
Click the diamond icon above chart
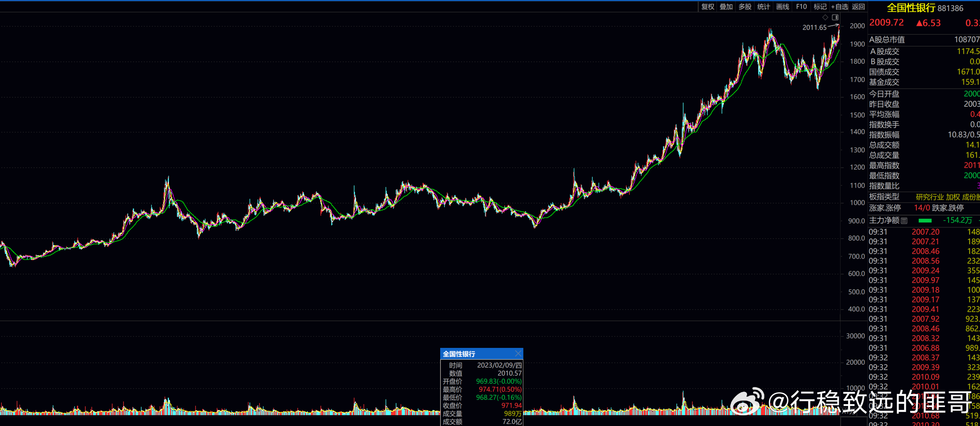click(825, 17)
